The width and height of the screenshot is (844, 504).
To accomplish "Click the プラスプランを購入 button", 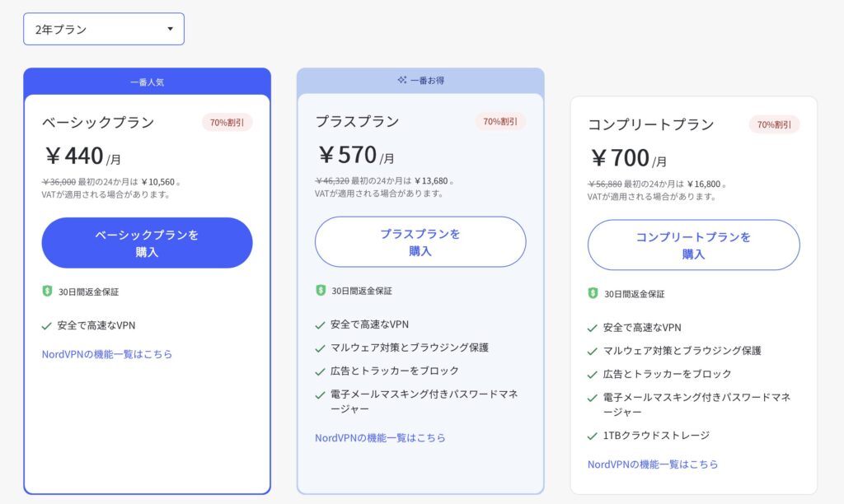I will [x=420, y=242].
